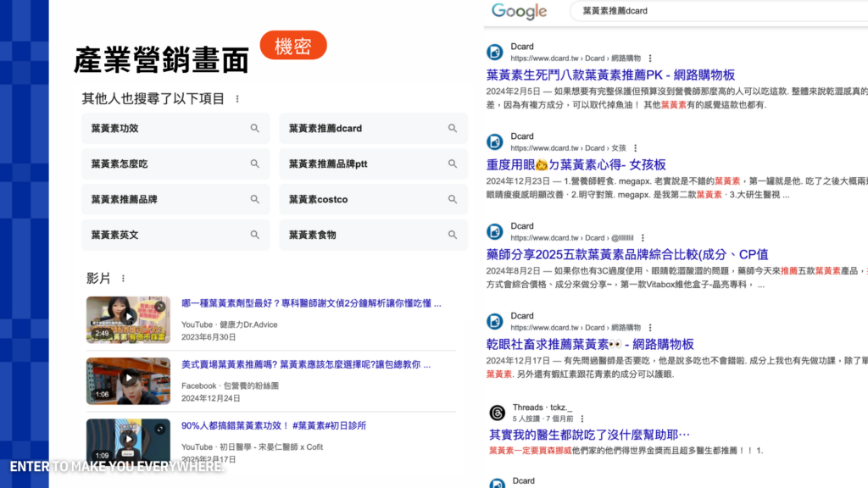Open 藥師分享2025五款葉黃素品牌綜合比較 link
868x488 pixels.
tap(627, 254)
